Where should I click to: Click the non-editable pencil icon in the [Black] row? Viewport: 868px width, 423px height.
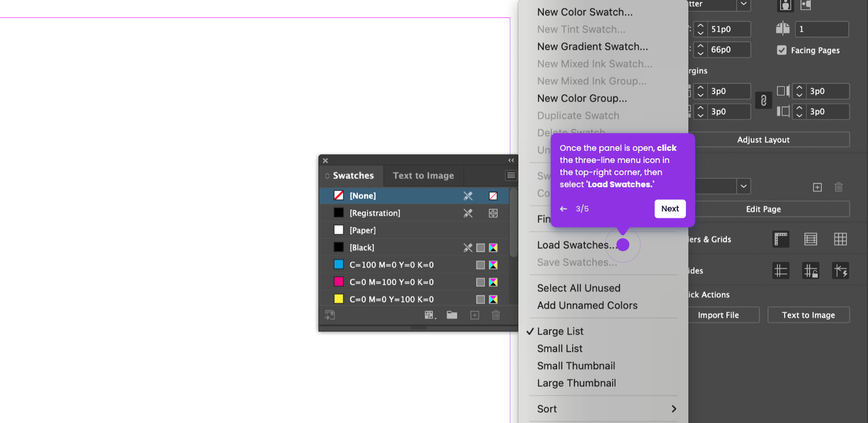468,247
